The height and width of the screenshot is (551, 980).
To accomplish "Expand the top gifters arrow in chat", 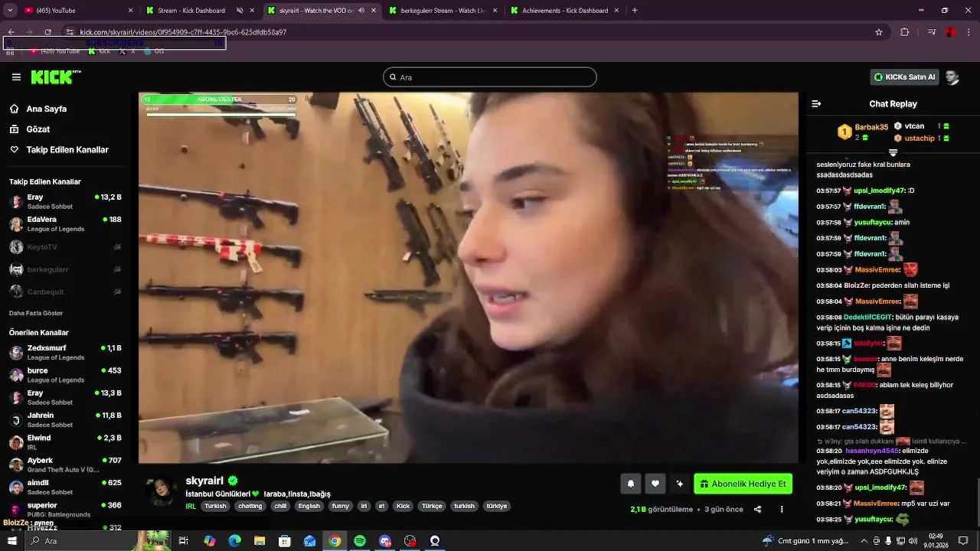I will 893,153.
